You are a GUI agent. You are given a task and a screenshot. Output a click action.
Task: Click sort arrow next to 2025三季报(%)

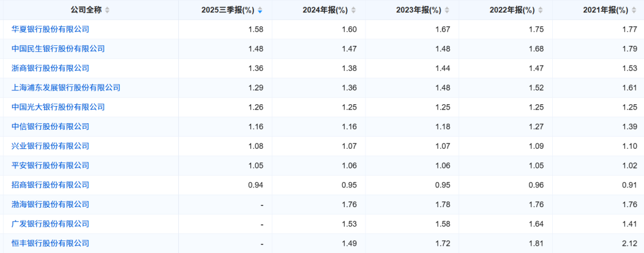(x=260, y=10)
